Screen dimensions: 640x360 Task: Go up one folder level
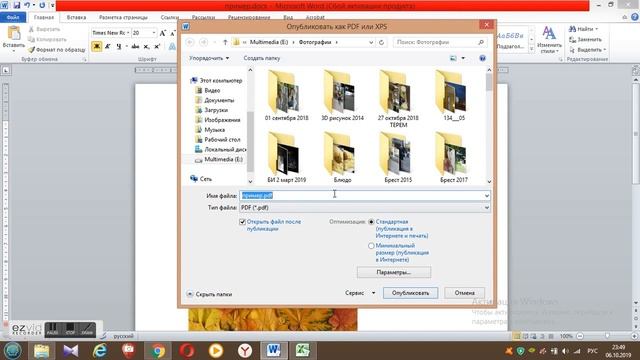pyautogui.click(x=225, y=42)
